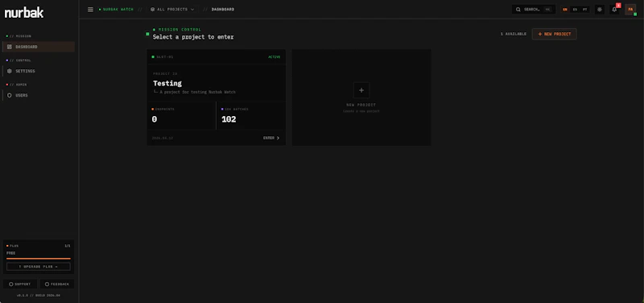Click the Dashboard breadcrumb
Screen dimensions: 644x303
pyautogui.click(x=223, y=10)
